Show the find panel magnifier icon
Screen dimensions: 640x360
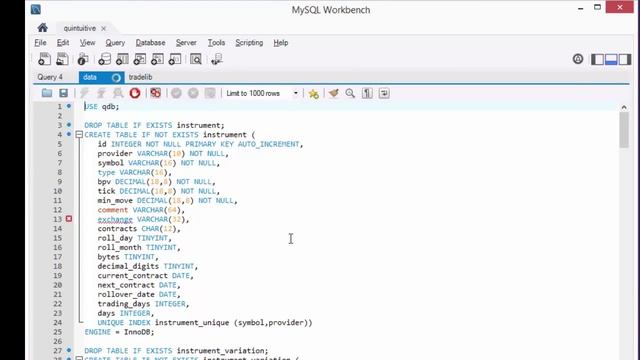pyautogui.click(x=350, y=93)
